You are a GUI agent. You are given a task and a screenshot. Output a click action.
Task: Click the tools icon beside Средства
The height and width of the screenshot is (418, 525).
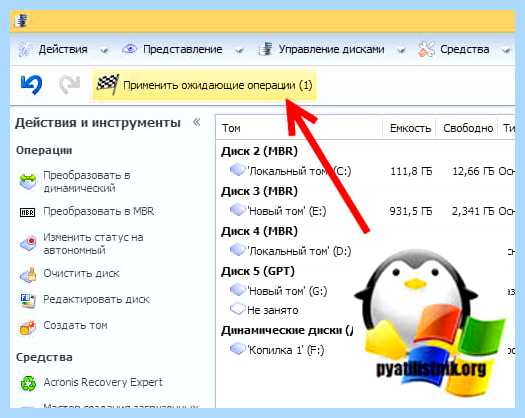[x=426, y=50]
